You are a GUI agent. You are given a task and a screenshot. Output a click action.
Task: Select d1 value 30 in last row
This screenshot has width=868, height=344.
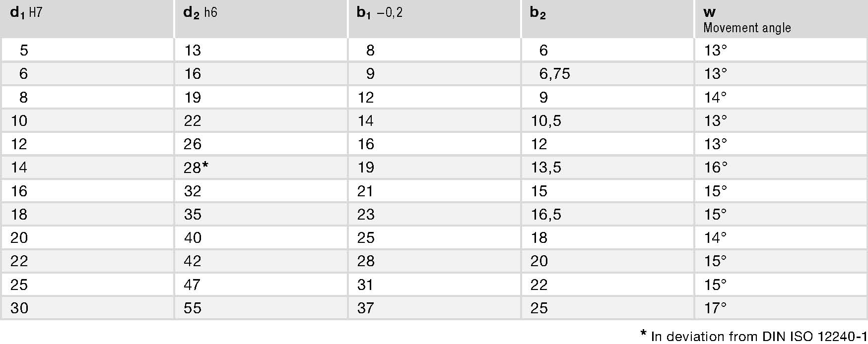tap(19, 308)
